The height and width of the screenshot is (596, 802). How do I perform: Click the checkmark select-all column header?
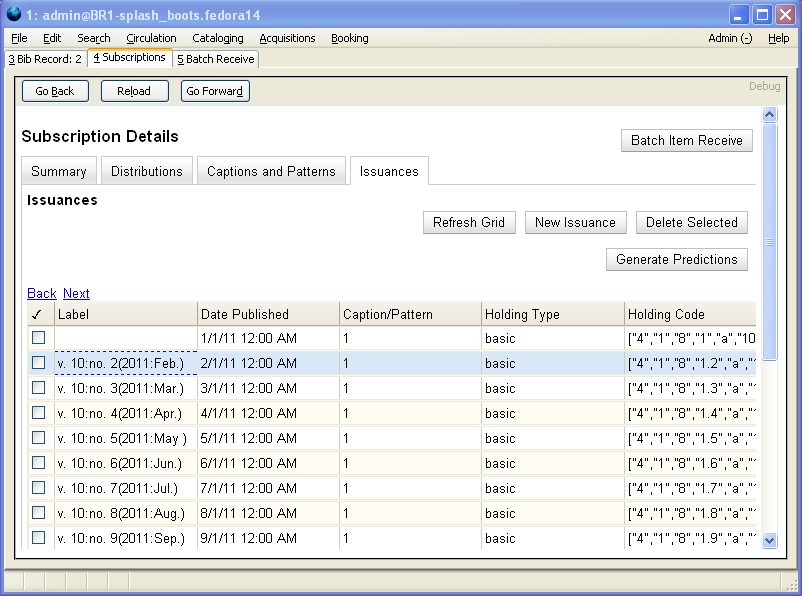pos(38,314)
